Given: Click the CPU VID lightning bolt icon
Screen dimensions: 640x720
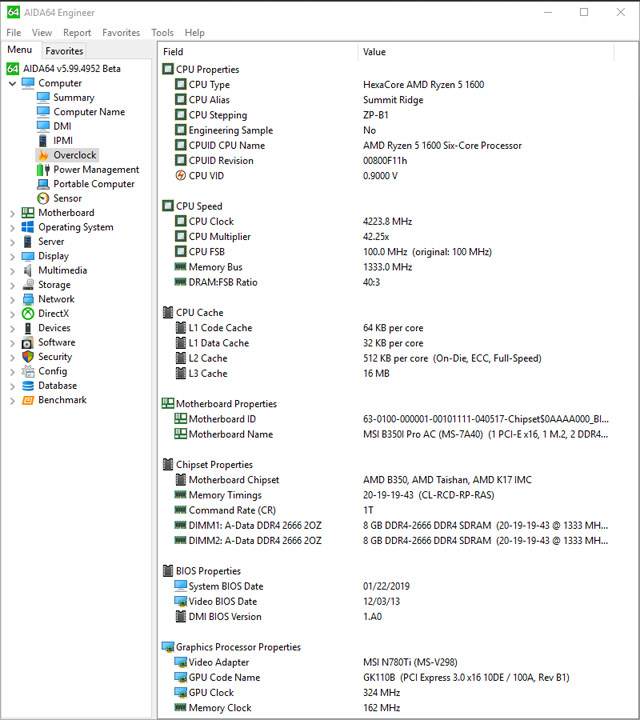Looking at the screenshot, I should [181, 175].
